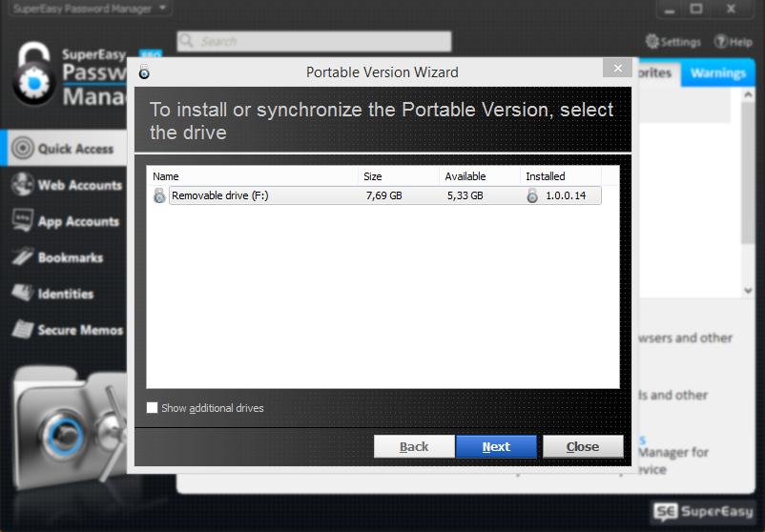Open Settings via the gear icon
The height and width of the screenshot is (532, 765).
(652, 42)
